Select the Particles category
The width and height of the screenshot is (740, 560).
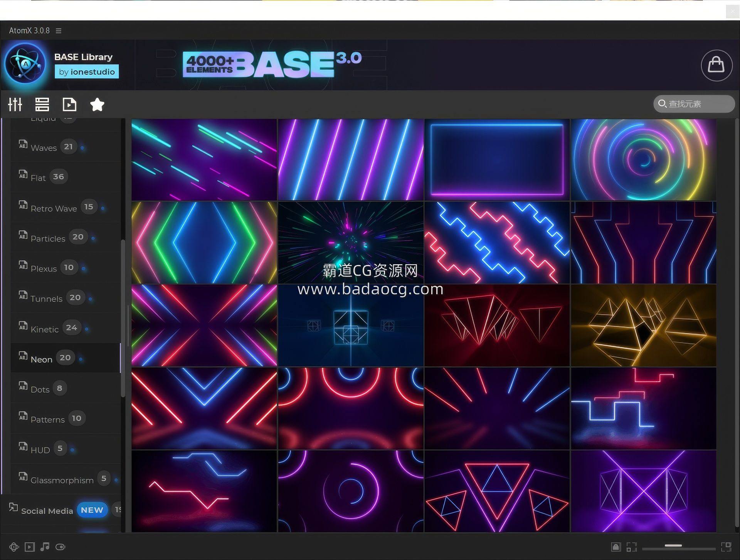coord(66,237)
